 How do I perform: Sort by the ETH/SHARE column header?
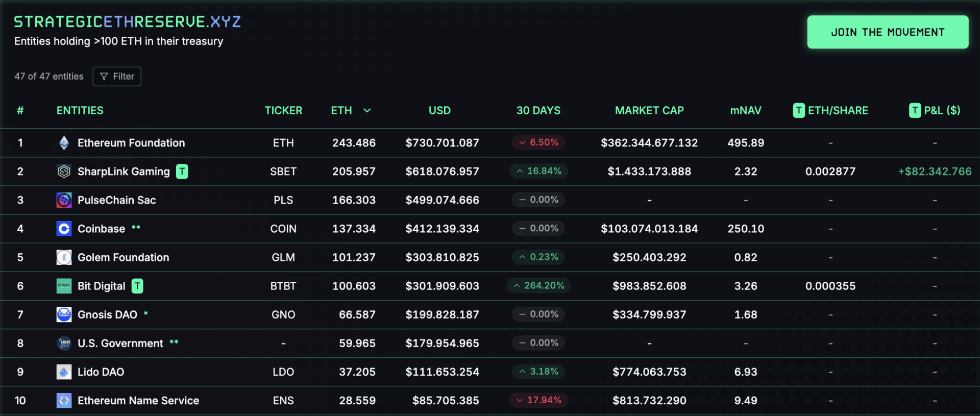838,110
